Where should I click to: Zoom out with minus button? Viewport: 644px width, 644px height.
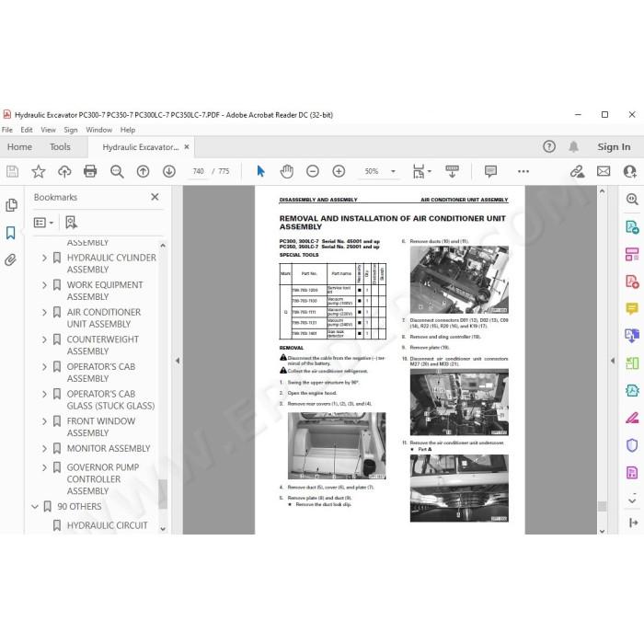[313, 171]
